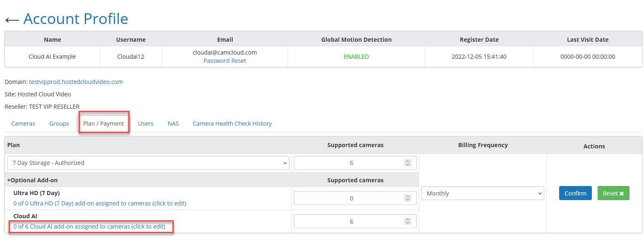
Task: Open the Groups tab
Action: point(59,124)
